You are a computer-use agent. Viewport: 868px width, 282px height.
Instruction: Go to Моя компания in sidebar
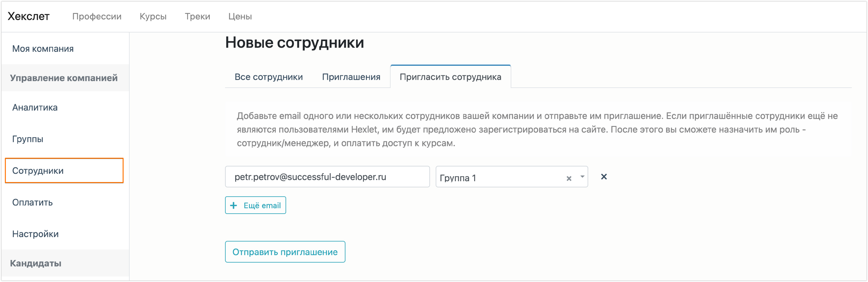click(43, 49)
